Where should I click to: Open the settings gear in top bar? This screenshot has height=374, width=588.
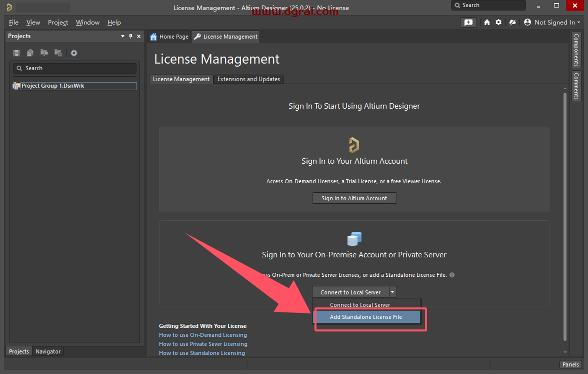click(498, 22)
